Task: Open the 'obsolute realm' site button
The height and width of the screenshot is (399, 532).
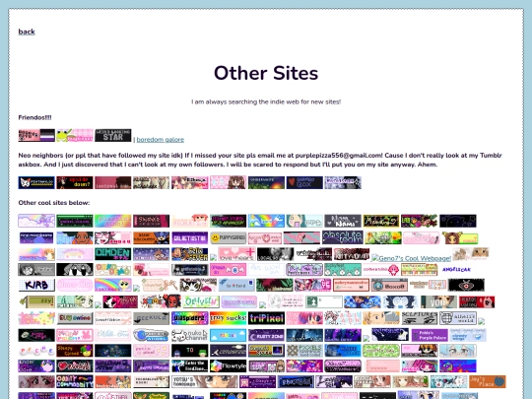Action: [x=343, y=237]
